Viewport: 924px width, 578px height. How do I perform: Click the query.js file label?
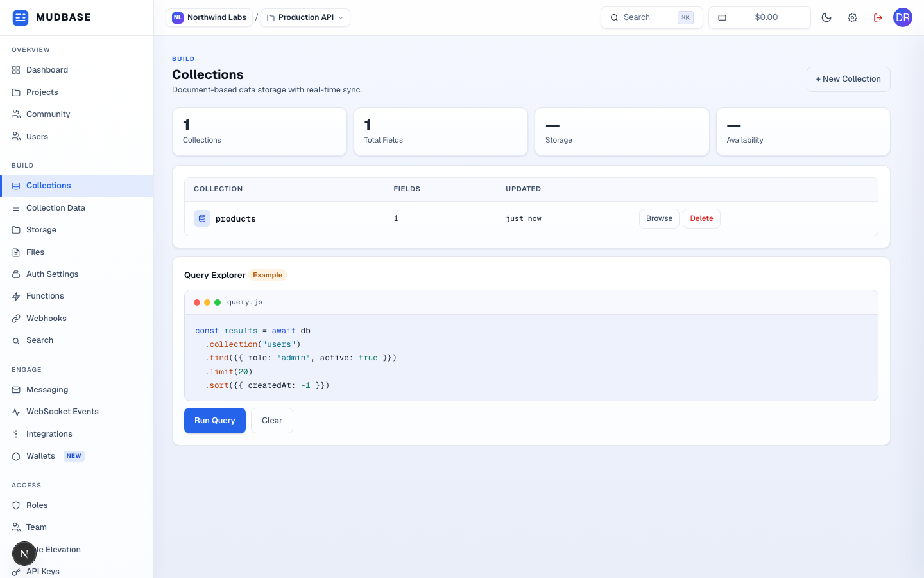tap(244, 302)
